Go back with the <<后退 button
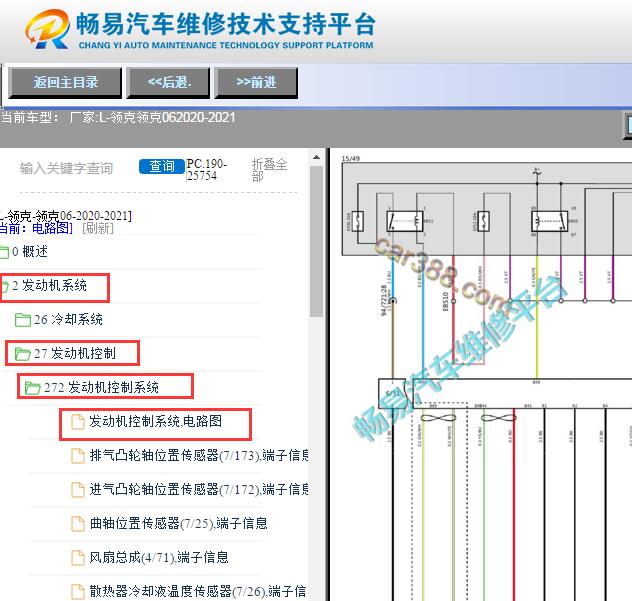 point(168,83)
